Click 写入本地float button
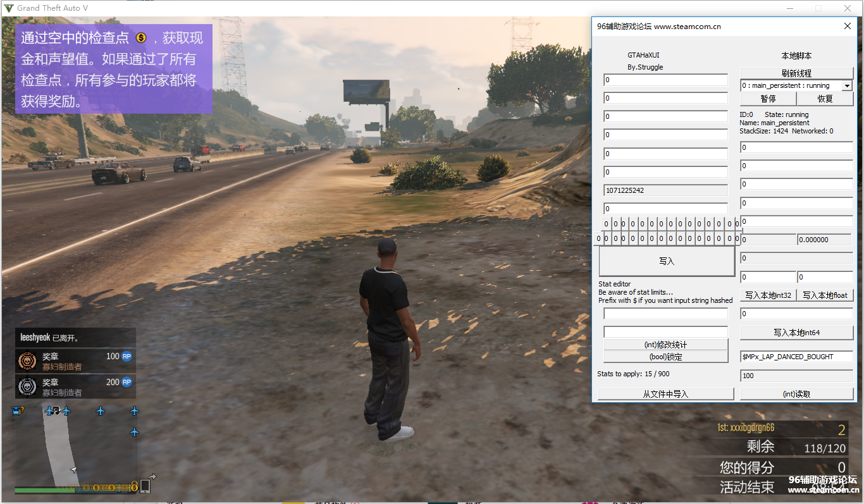The width and height of the screenshot is (864, 504). coord(825,295)
